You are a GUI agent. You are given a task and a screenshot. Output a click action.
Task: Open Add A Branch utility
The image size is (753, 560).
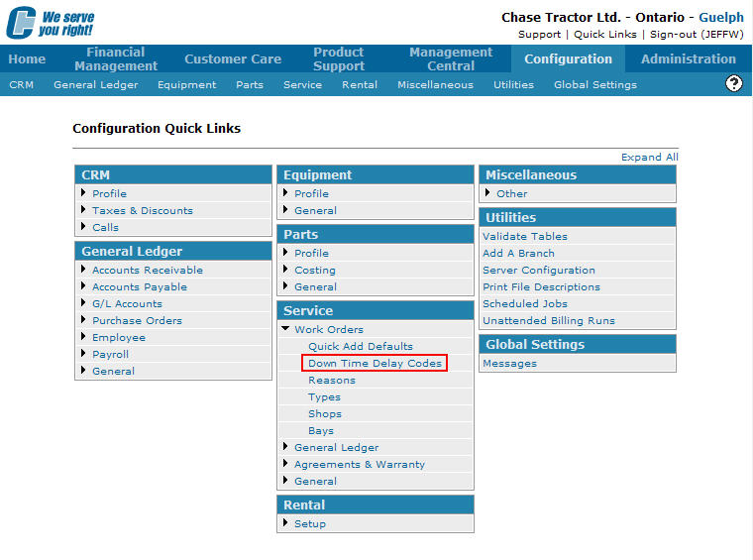point(518,253)
